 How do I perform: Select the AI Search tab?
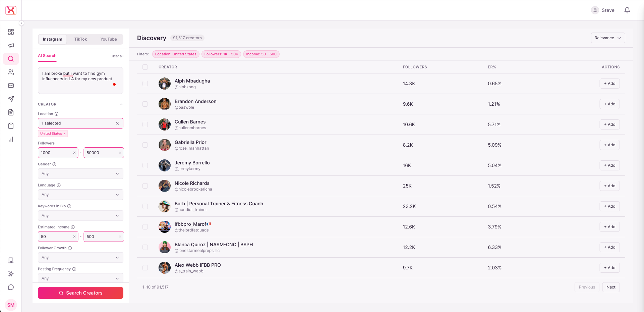tap(47, 56)
